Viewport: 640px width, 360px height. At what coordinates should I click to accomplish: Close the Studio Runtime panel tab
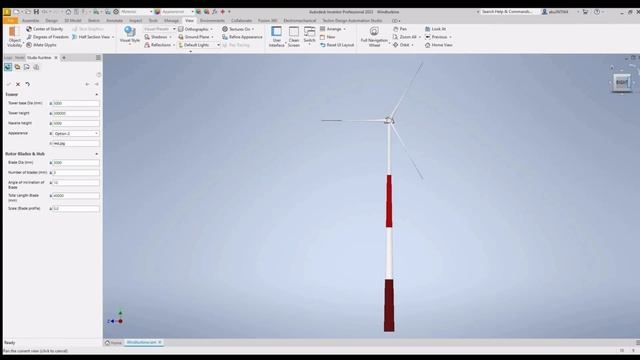(56, 58)
